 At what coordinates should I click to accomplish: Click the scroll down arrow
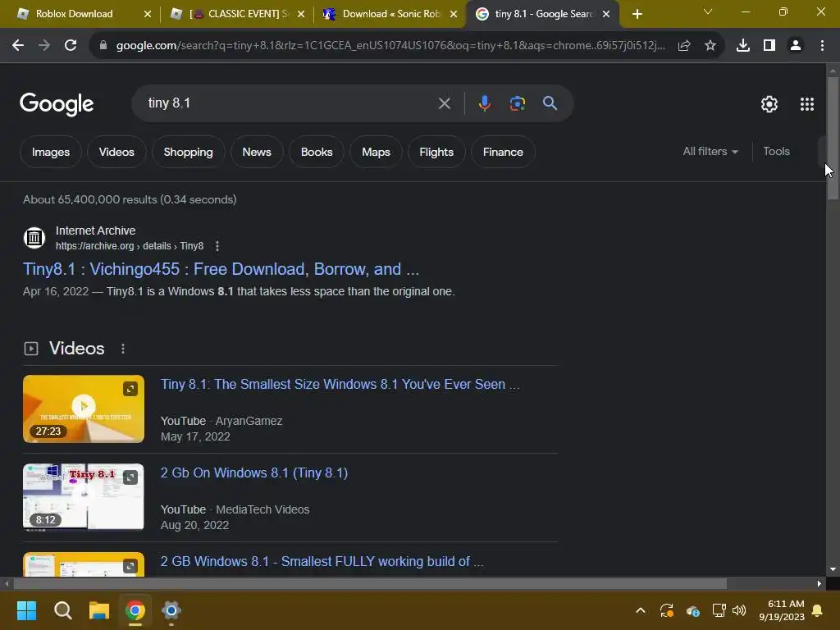click(x=833, y=569)
